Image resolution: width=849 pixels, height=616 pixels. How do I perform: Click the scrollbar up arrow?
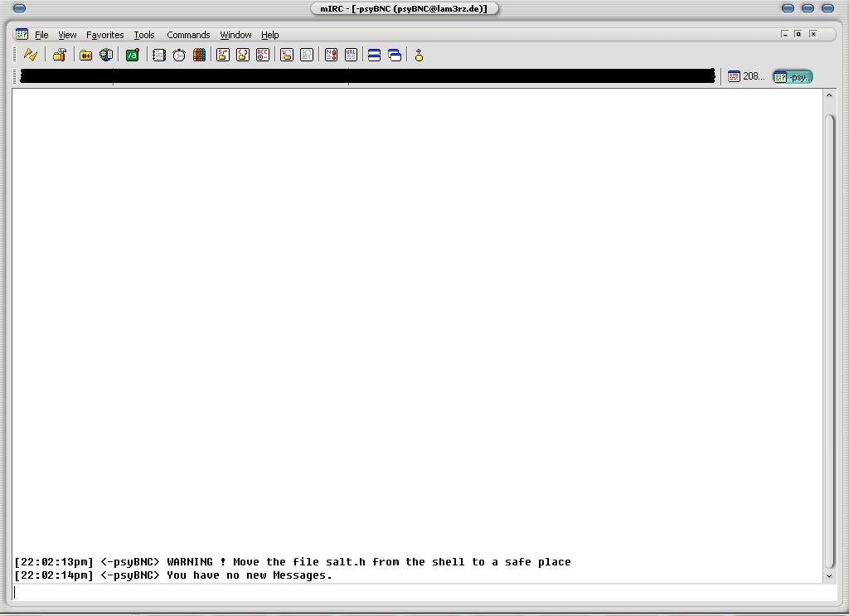(829, 95)
